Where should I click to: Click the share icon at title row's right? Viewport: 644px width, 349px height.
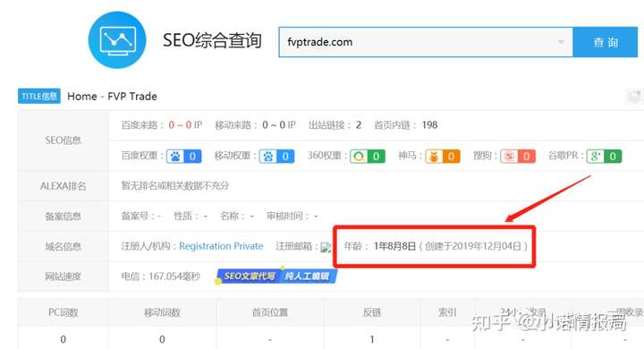coord(634,97)
